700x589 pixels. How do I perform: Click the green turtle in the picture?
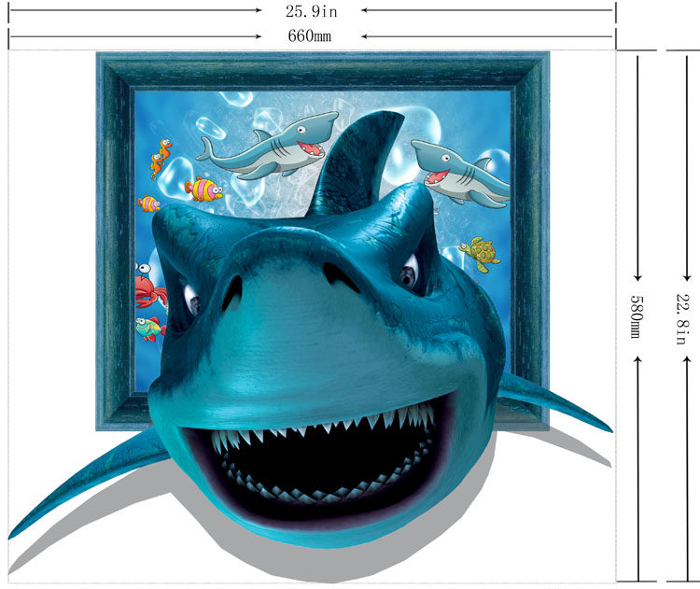[x=480, y=254]
